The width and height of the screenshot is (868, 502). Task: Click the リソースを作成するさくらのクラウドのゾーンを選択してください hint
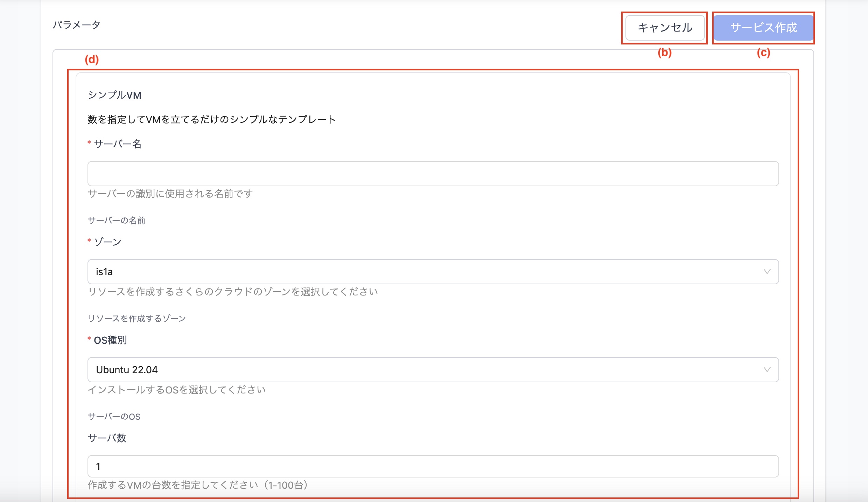[x=233, y=292]
